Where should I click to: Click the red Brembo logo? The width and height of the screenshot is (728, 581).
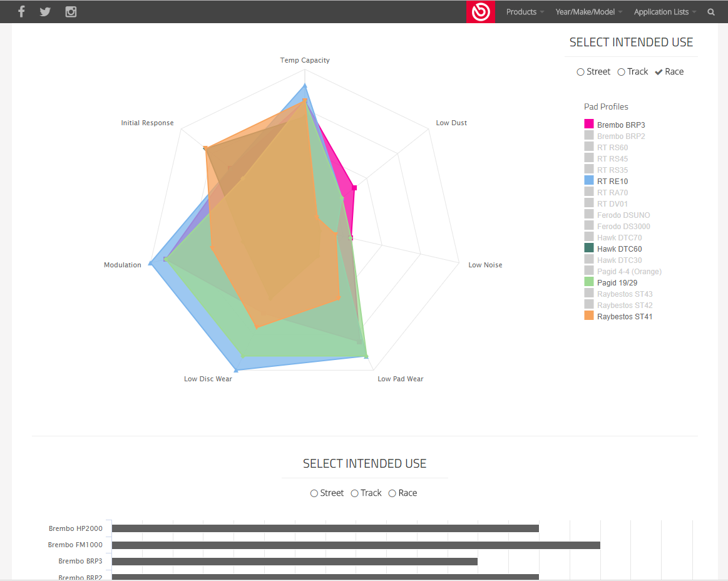481,12
